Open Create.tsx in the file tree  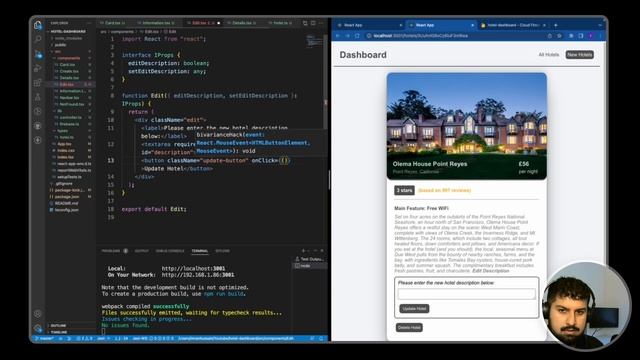coord(69,71)
